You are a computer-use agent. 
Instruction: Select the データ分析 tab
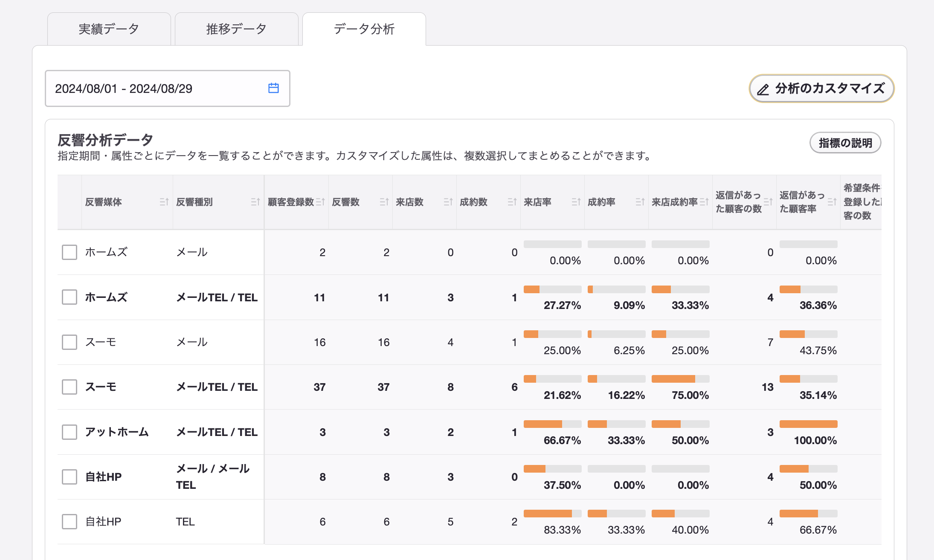pos(364,29)
